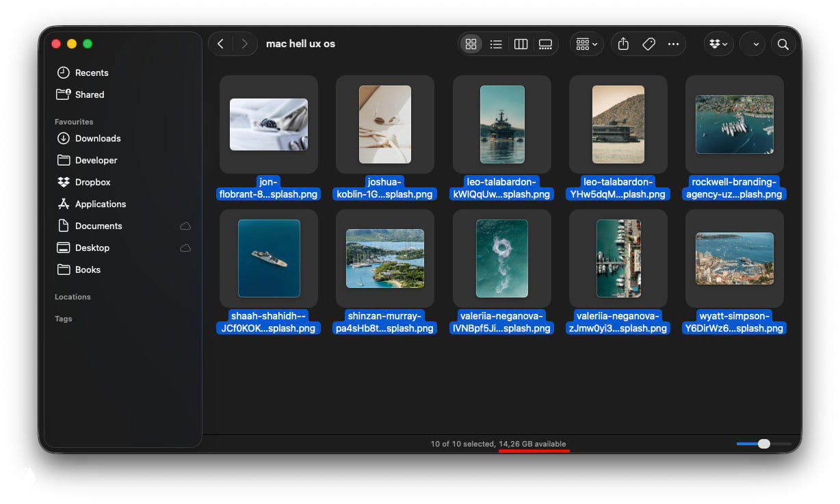Click the Back navigation arrow
840x504 pixels.
click(x=220, y=43)
